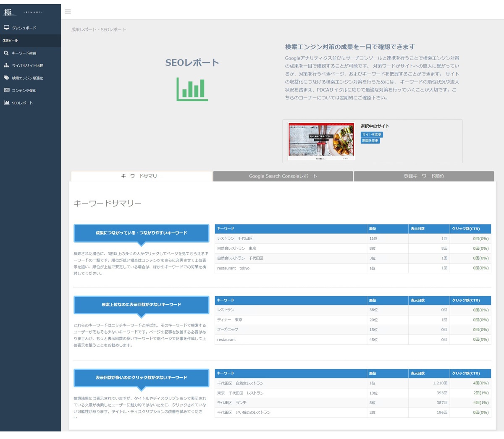Click the large green bar chart graphic
Viewport: 504px width, 439px height.
[192, 89]
